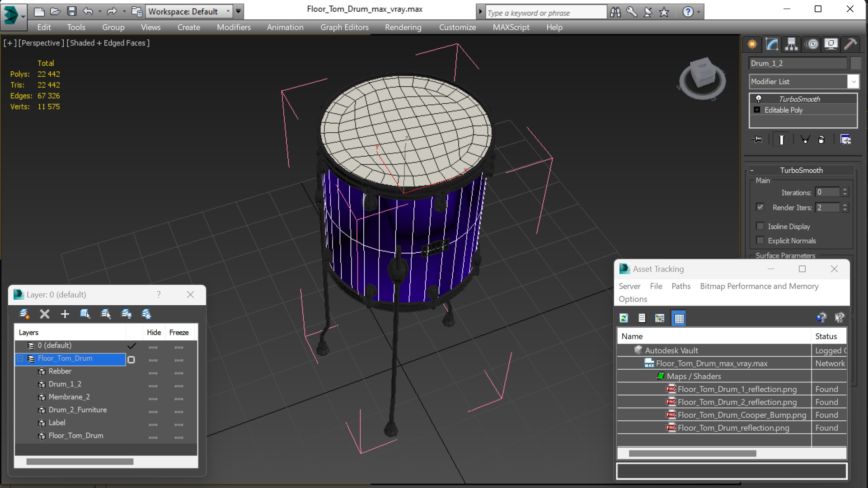Click Make Unique icon under modifier stack
This screenshot has width=868, height=488.
click(x=805, y=139)
